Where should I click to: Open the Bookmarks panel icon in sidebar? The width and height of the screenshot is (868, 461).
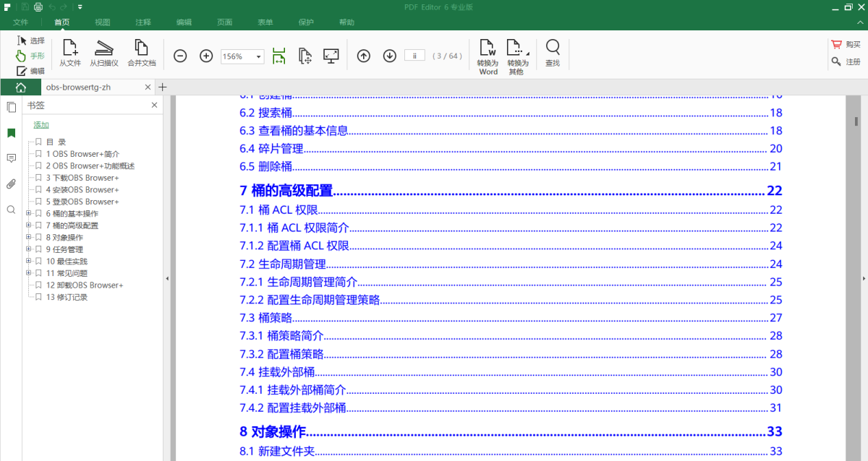click(x=10, y=133)
